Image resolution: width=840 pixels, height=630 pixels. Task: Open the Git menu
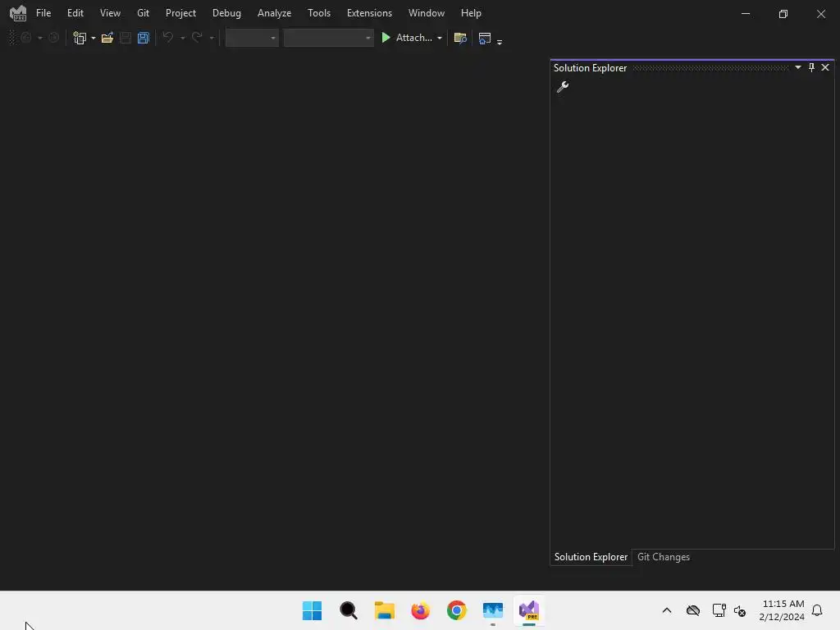(143, 13)
